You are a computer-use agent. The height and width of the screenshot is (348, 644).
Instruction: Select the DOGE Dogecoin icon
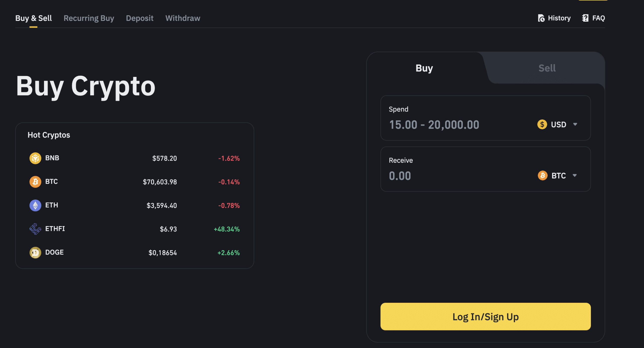[x=35, y=252]
